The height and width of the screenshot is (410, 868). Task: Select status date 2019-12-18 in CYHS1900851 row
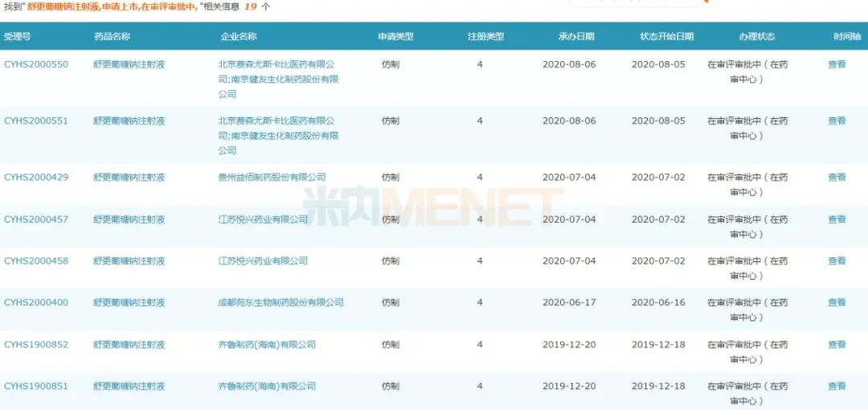[658, 386]
